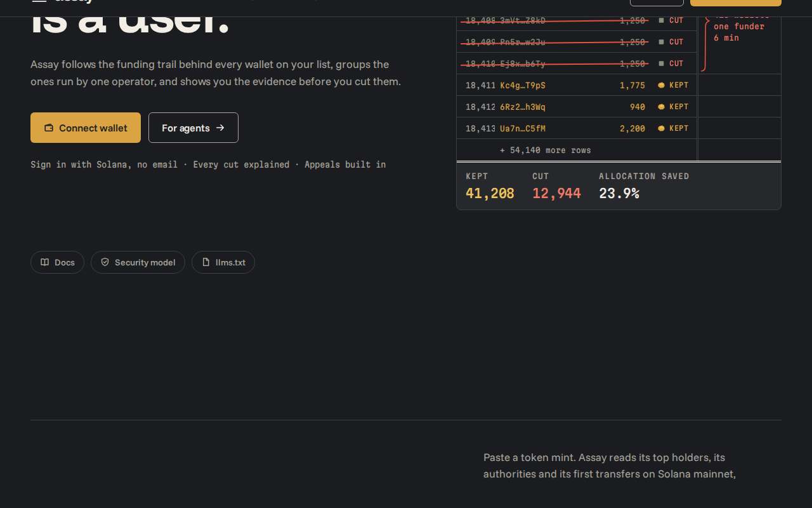The height and width of the screenshot is (508, 812).
Task: Click the ALLOCATION SAVED heading
Action: click(x=644, y=177)
